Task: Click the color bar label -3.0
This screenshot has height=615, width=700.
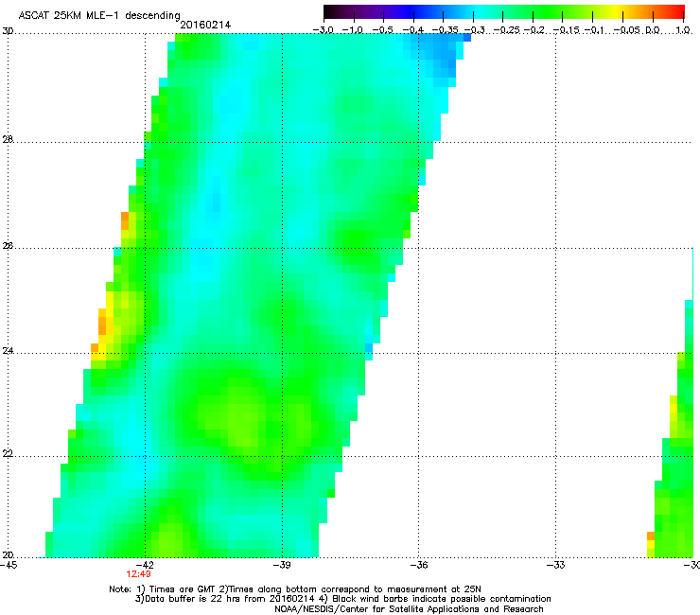Action: pyautogui.click(x=323, y=30)
